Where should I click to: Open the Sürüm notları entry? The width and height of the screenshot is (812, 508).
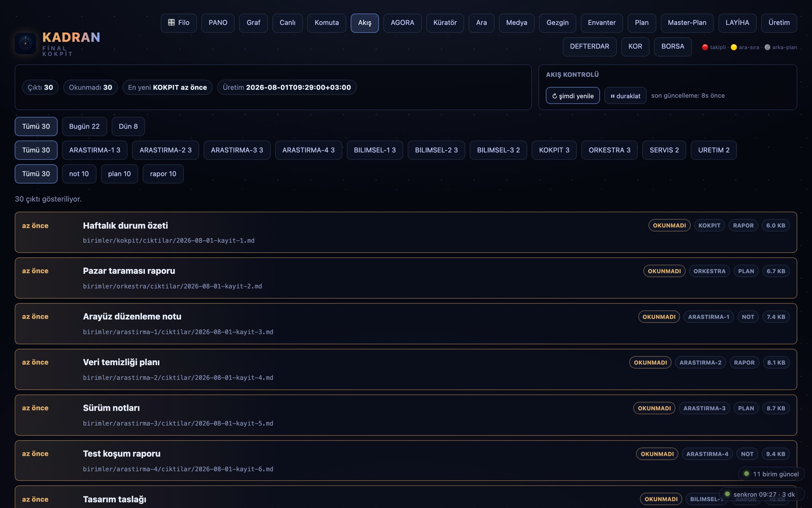pos(406,415)
